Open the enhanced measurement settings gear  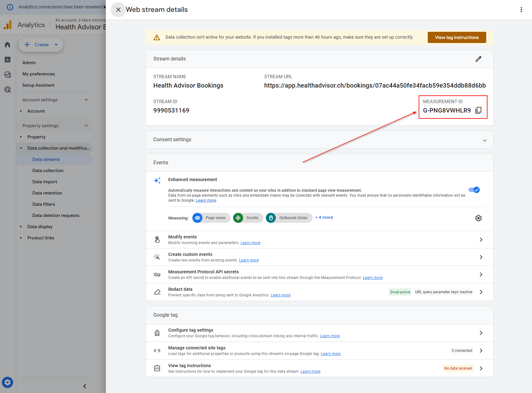pyautogui.click(x=478, y=218)
